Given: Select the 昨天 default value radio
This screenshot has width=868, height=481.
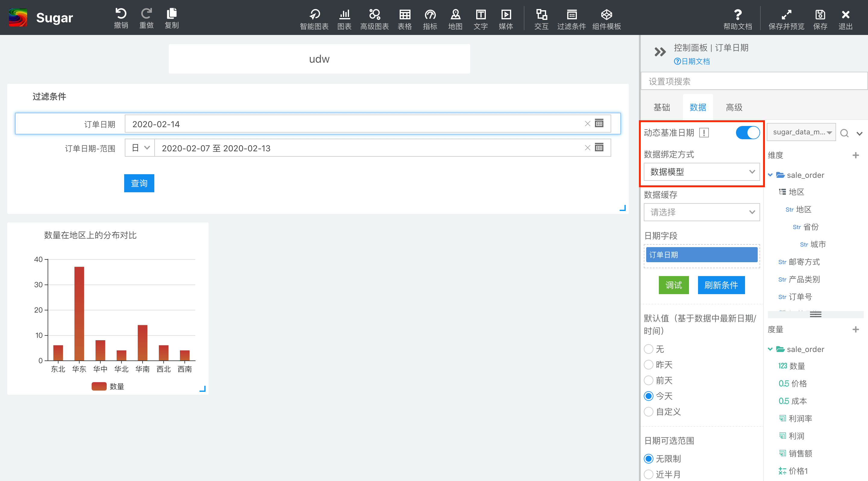Looking at the screenshot, I should pos(648,364).
